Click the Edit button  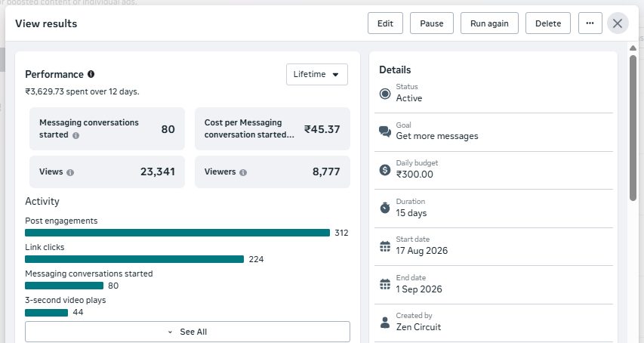click(385, 23)
